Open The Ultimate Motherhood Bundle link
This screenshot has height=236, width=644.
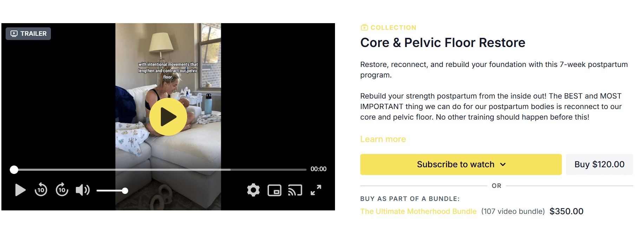pyautogui.click(x=418, y=211)
